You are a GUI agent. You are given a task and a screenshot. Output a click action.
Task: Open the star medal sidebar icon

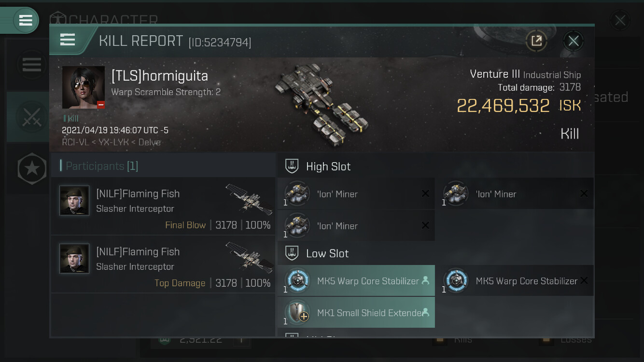32,169
